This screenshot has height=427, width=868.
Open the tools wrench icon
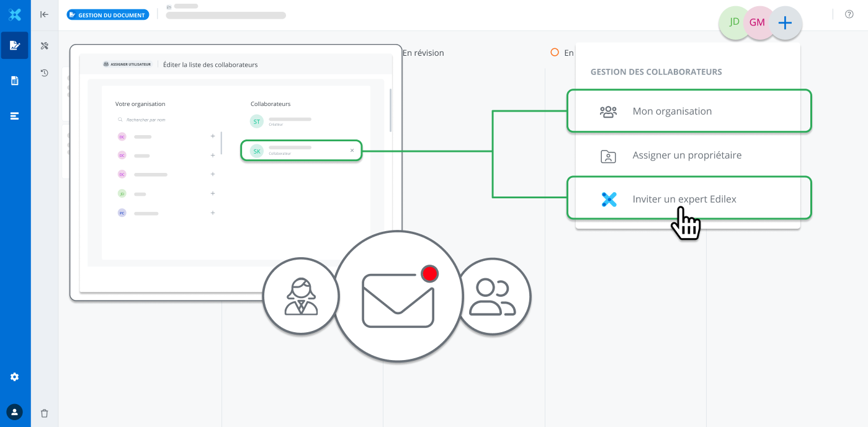tap(44, 46)
